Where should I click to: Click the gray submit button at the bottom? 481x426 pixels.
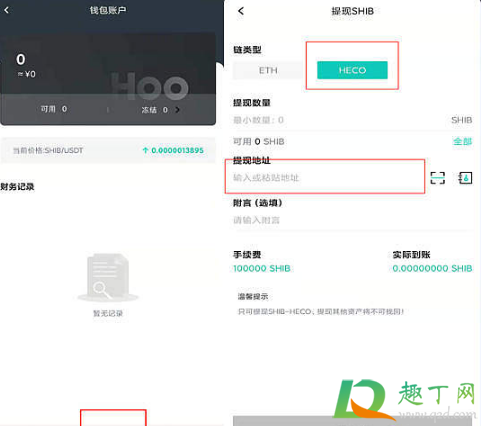coord(352,421)
